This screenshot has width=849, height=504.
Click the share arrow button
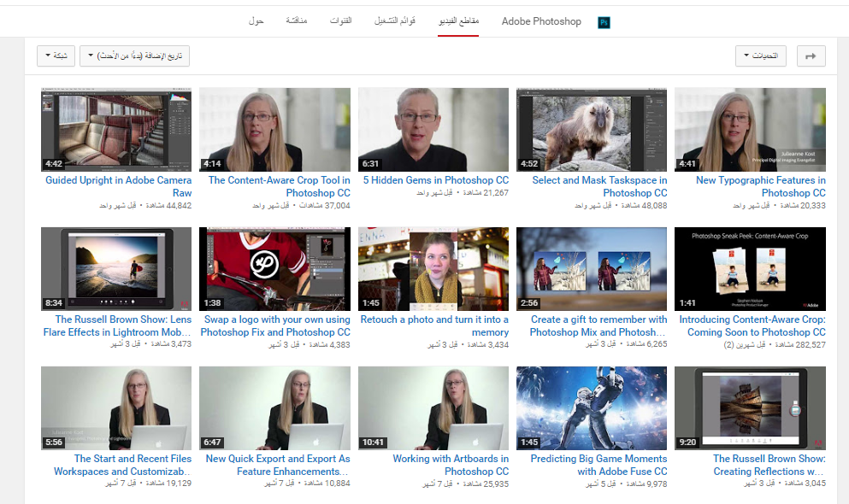coord(811,56)
